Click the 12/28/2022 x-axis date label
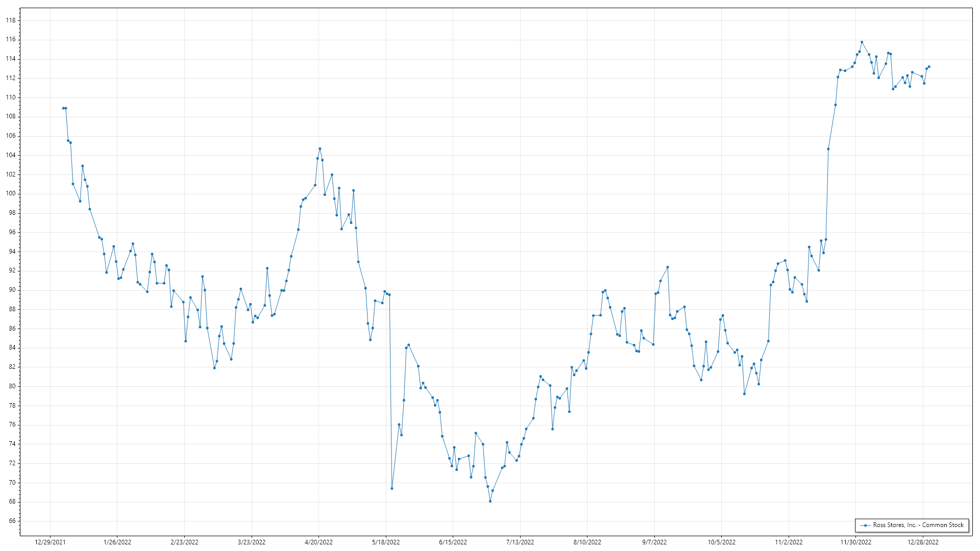 point(923,542)
